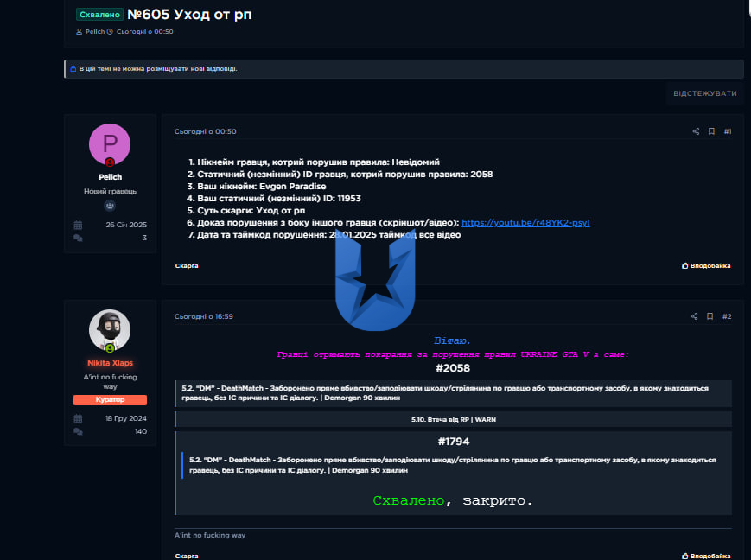Viewport: 751px width, 560px height.
Task: Click text '#2058' in reply
Action: [453, 368]
